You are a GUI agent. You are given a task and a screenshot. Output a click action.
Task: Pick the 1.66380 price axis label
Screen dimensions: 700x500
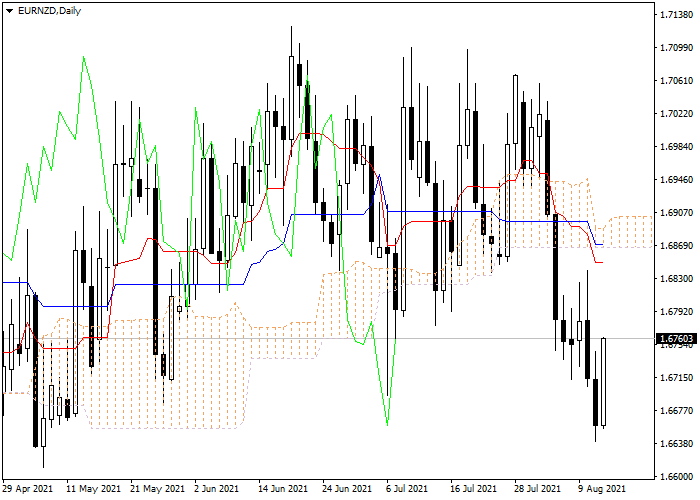[677, 444]
